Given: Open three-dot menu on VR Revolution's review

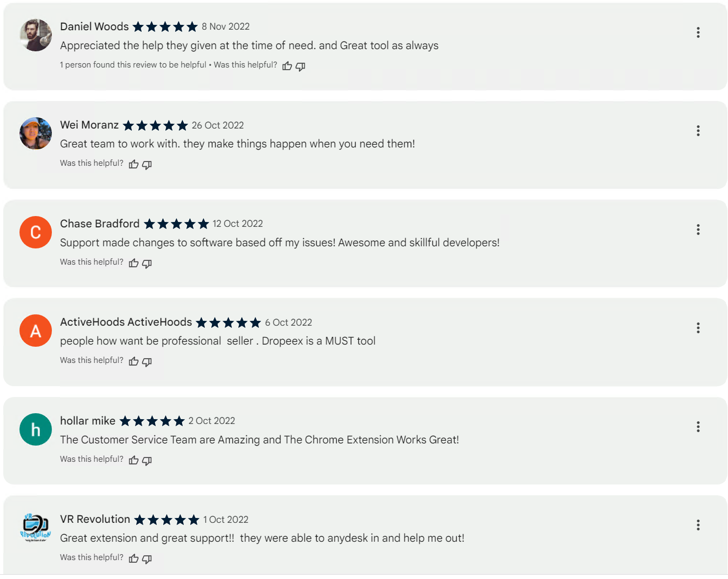Looking at the screenshot, I should tap(698, 525).
